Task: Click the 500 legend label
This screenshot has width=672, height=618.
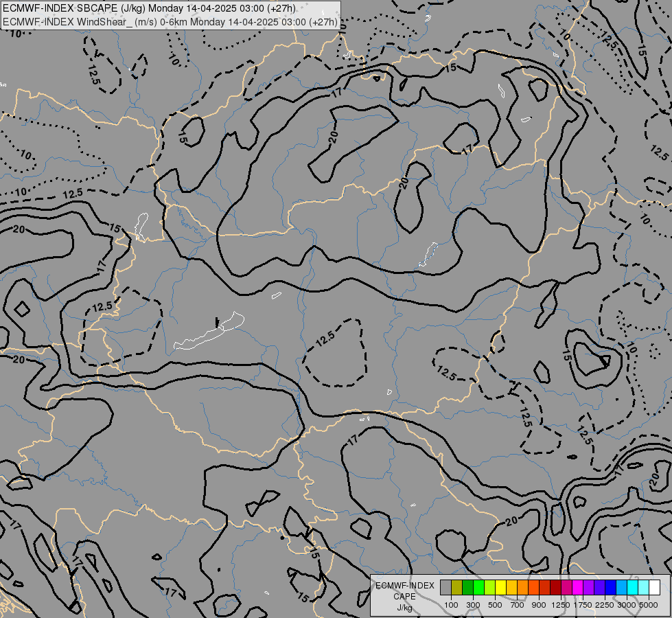Action: pyautogui.click(x=495, y=605)
